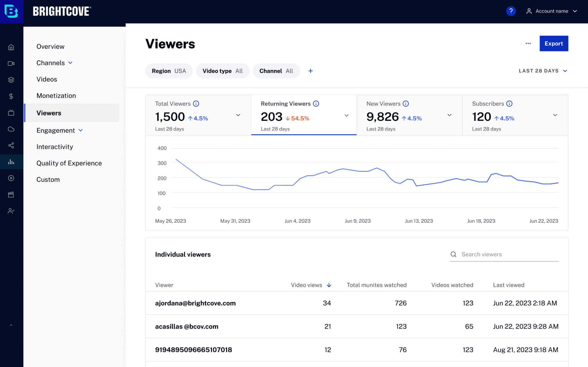Open the Last 28 Days date range dropdown
Screen dimensions: 588x367
coord(543,71)
